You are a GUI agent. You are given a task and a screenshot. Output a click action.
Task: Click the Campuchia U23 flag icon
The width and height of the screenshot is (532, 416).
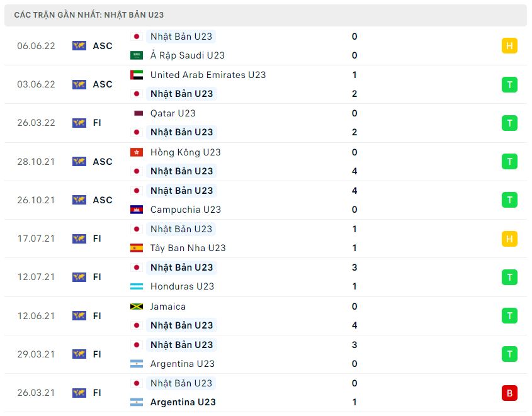tap(137, 210)
